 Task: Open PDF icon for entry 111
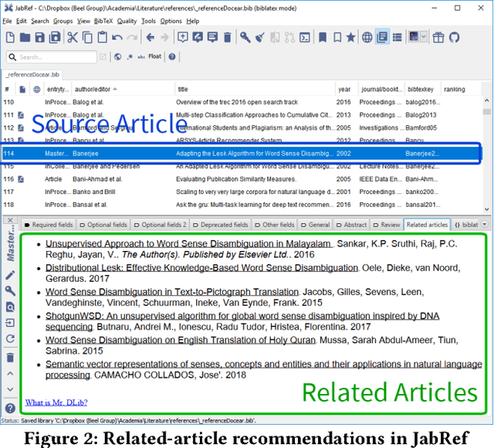[x=21, y=115]
